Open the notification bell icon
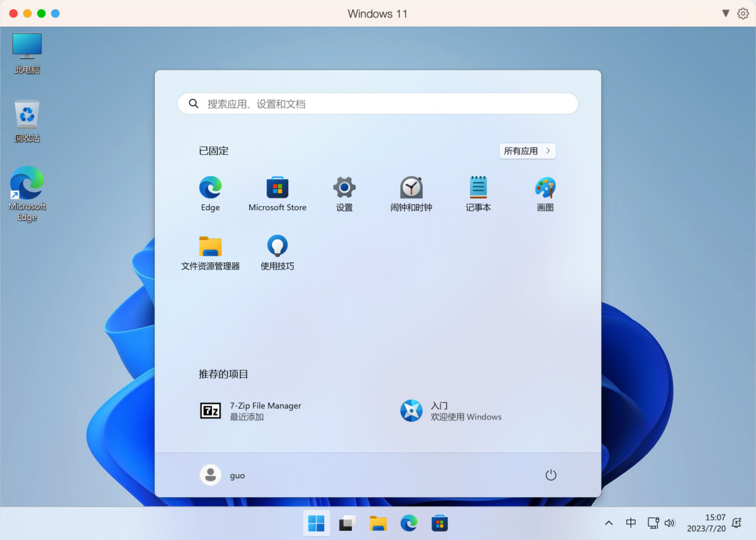756x540 pixels. coord(736,523)
